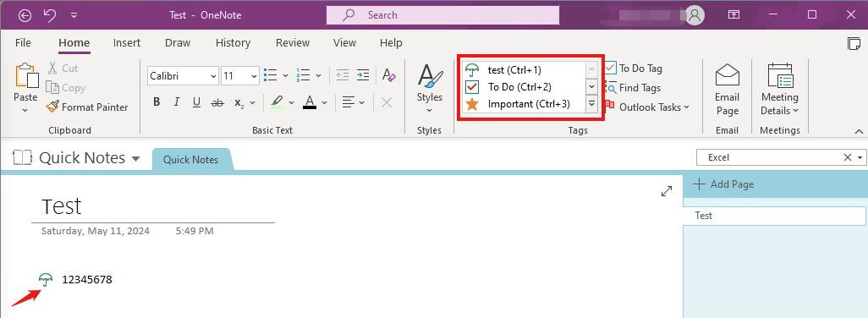Switch to the View tab
The width and height of the screenshot is (868, 318).
coord(345,42)
